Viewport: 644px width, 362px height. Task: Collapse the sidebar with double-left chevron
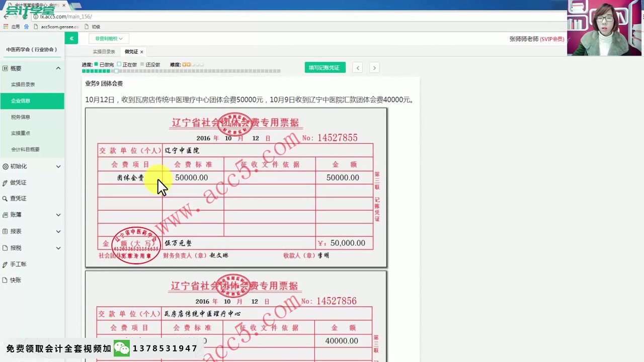click(x=71, y=38)
